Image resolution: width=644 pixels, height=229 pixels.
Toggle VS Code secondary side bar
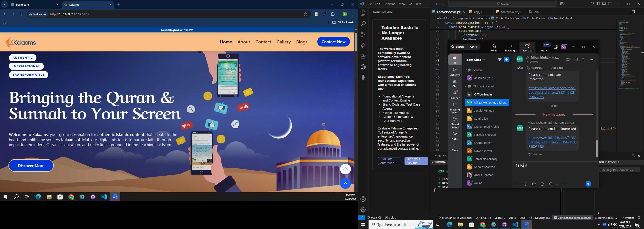610,4
